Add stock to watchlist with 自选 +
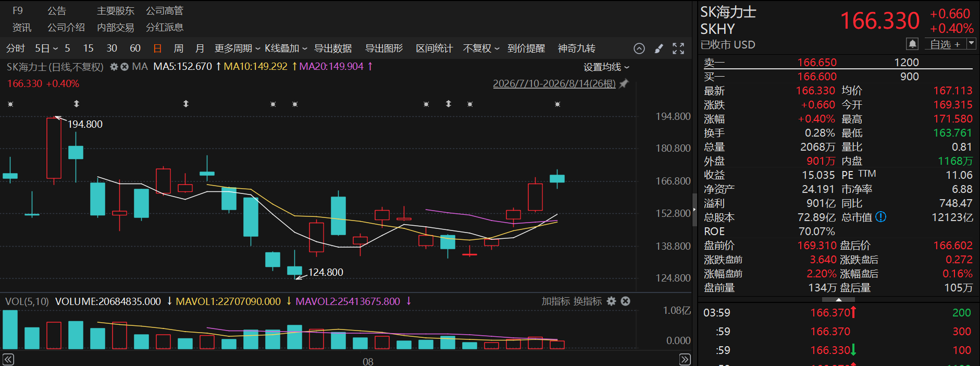The width and height of the screenshot is (980, 366). click(945, 44)
